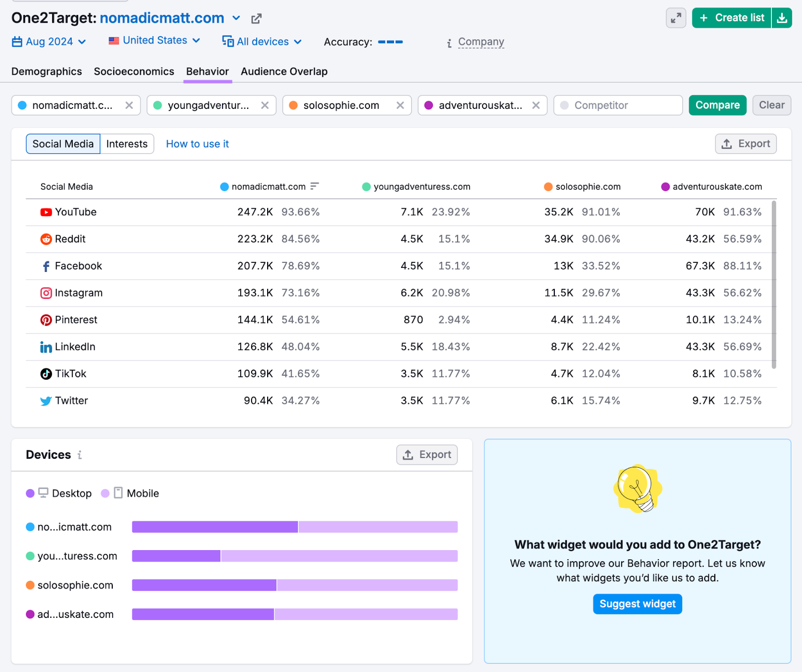Image resolution: width=802 pixels, height=672 pixels.
Task: Click the Company info link
Action: 481,42
